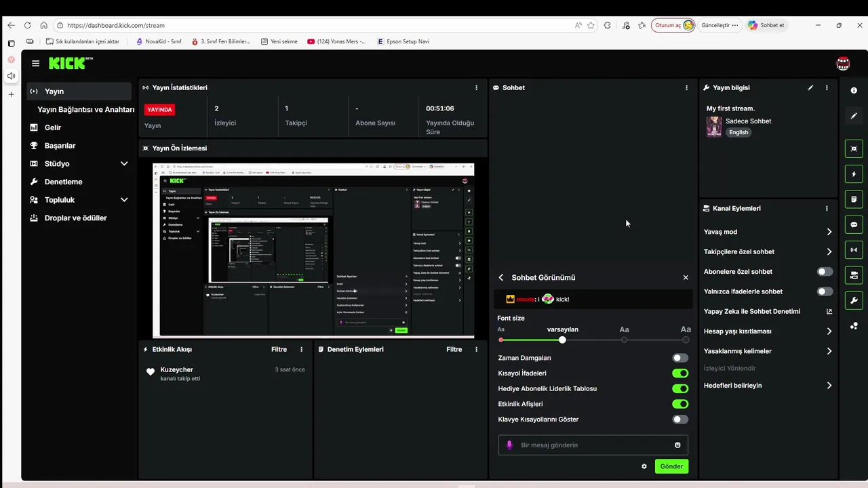Set font size to largest slider stop
The height and width of the screenshot is (488, 868).
(686, 340)
